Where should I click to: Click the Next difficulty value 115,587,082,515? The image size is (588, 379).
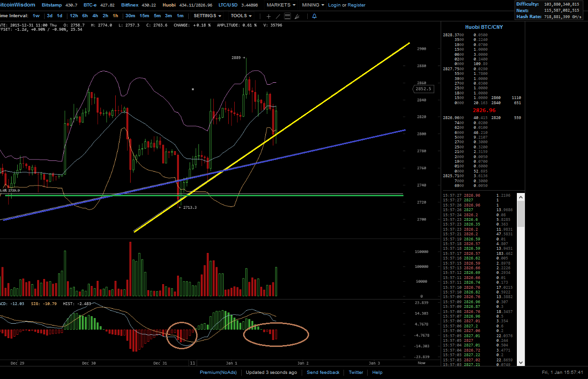(x=562, y=10)
